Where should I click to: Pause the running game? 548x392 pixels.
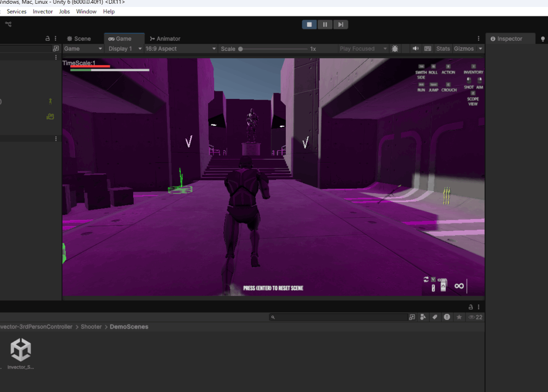[325, 25]
